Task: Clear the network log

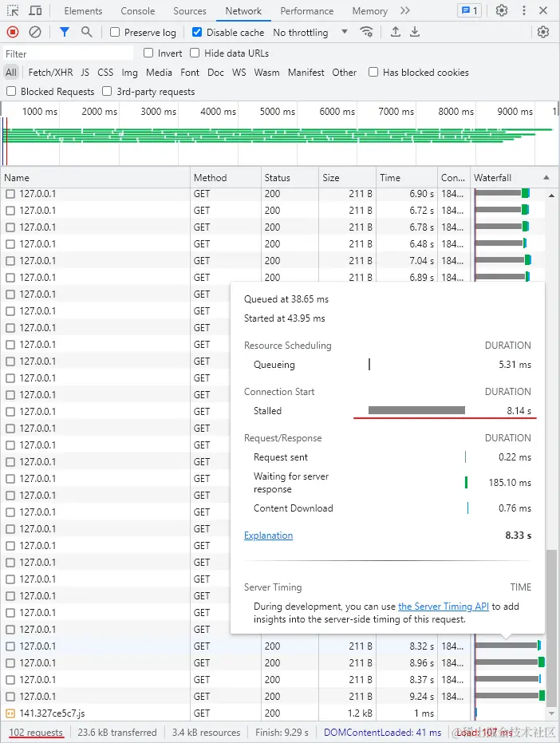Action: (35, 32)
